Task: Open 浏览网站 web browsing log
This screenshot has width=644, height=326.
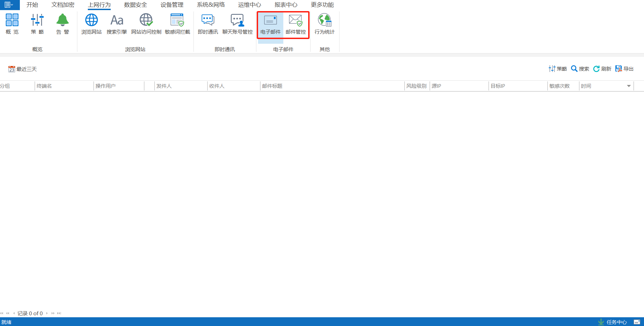Action: (x=92, y=24)
